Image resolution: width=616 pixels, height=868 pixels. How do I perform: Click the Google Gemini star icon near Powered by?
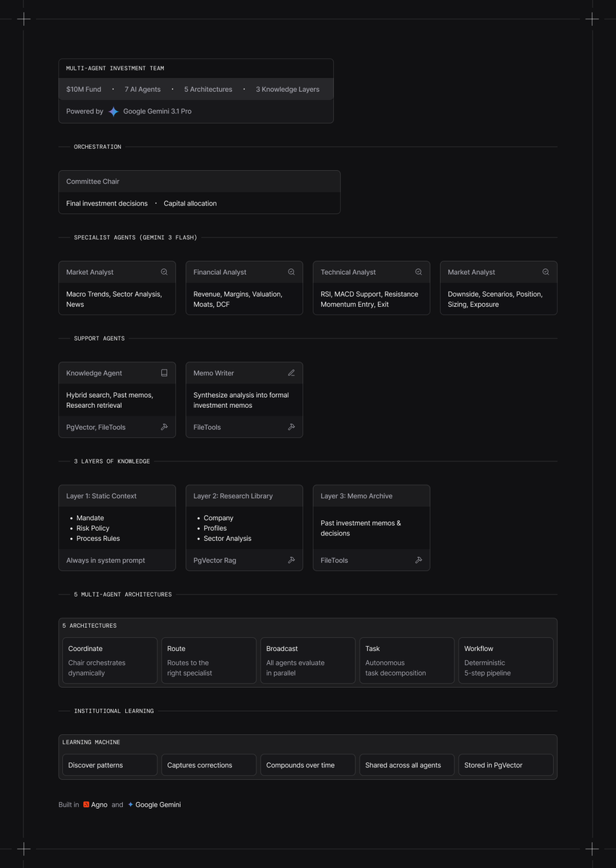coord(114,111)
